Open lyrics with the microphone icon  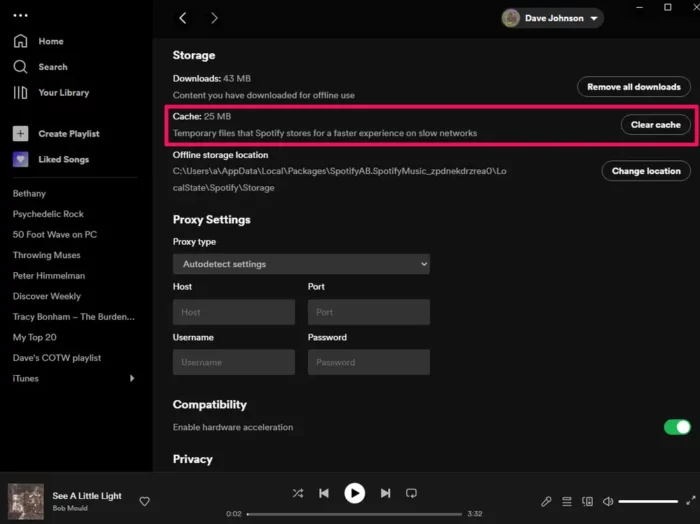point(546,502)
